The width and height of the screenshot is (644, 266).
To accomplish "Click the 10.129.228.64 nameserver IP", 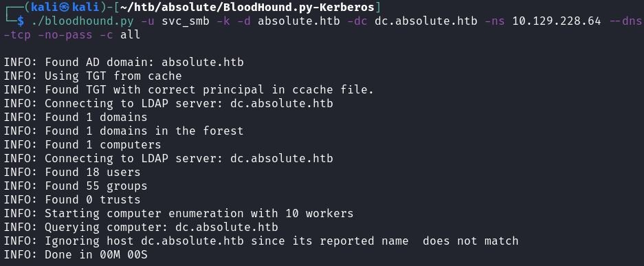I will (x=557, y=21).
